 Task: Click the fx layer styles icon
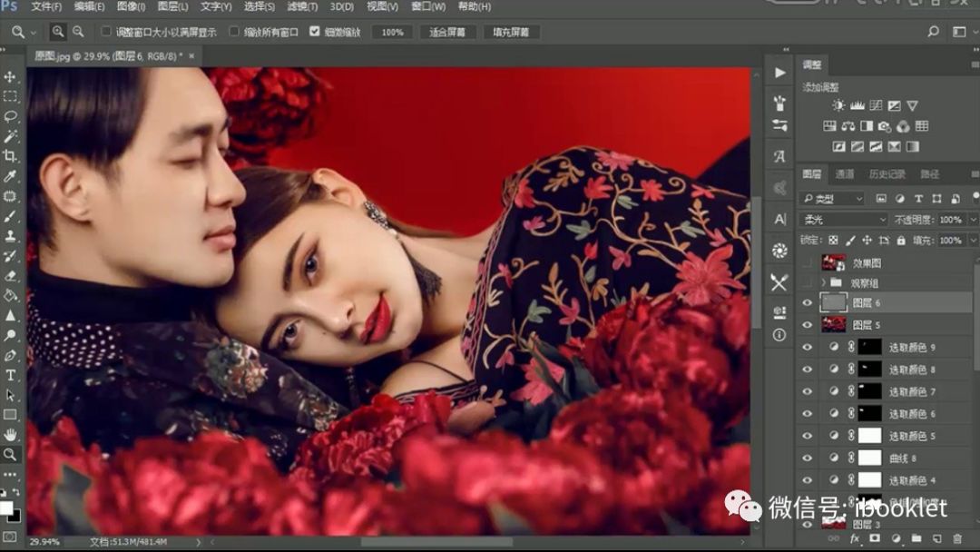(x=856, y=537)
